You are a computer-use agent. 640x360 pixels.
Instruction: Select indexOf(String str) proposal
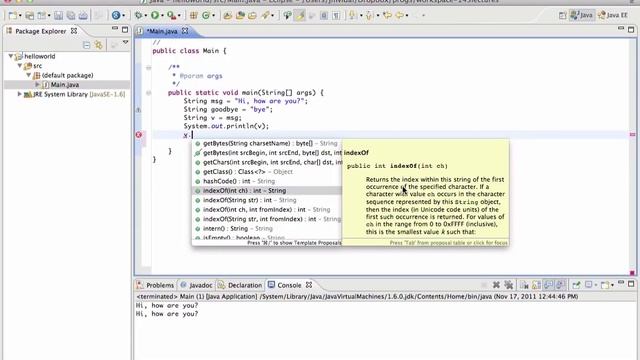[x=267, y=200]
